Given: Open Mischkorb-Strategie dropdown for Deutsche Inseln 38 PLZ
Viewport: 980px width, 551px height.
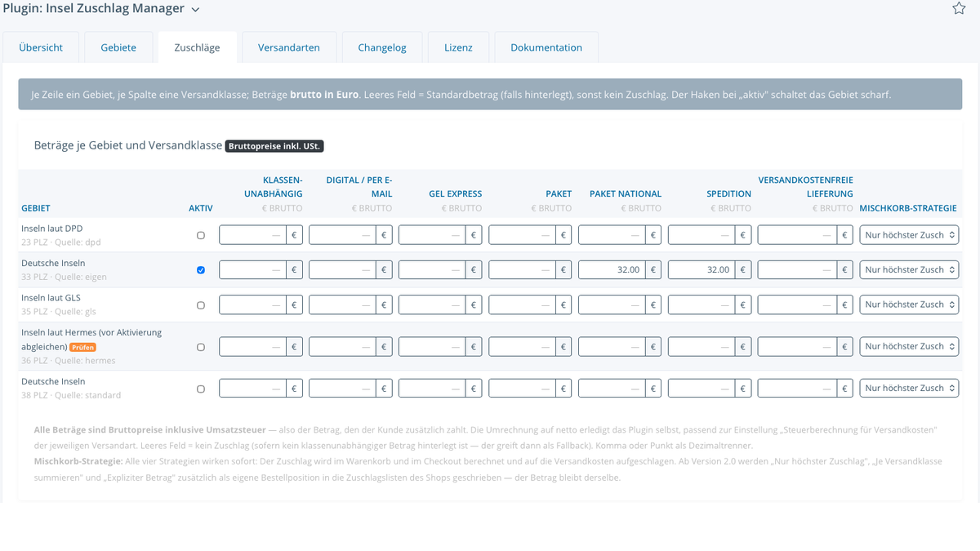Looking at the screenshot, I should [x=909, y=389].
